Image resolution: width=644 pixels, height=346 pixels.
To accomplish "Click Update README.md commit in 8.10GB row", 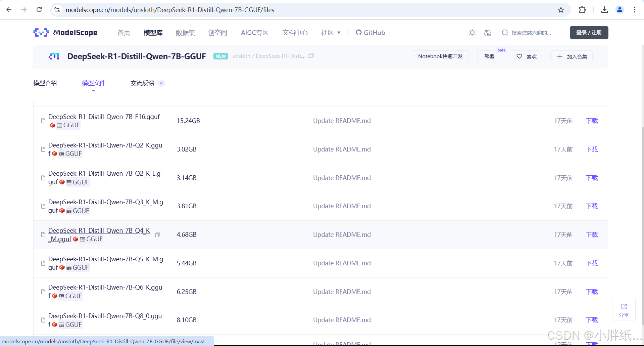I will (x=342, y=320).
